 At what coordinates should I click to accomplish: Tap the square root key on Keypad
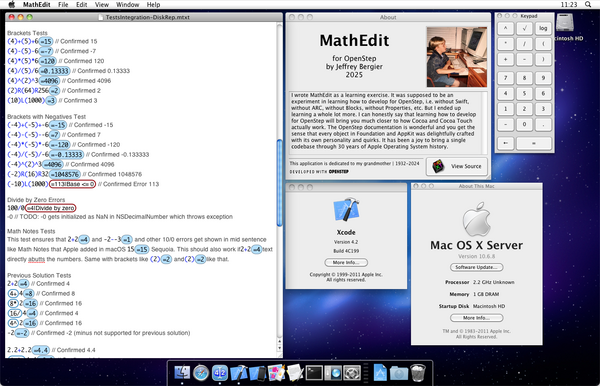524,28
